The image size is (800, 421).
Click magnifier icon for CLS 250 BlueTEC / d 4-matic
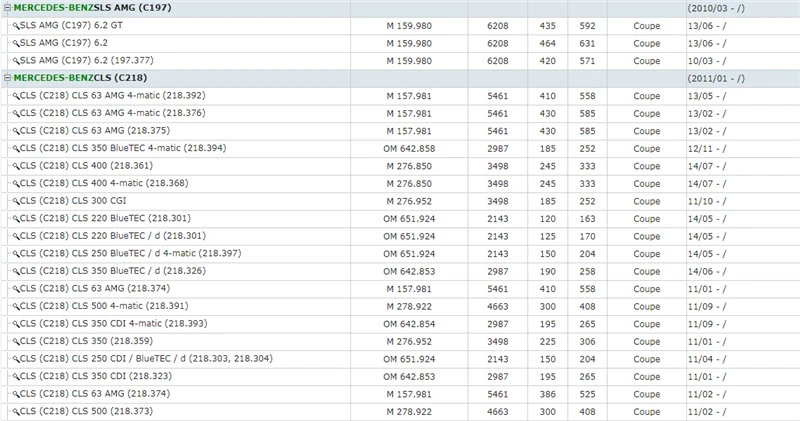(x=16, y=254)
